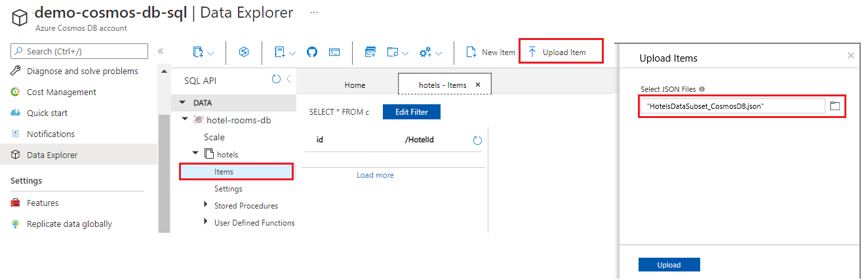Click the more options ellipsis in title

(314, 12)
